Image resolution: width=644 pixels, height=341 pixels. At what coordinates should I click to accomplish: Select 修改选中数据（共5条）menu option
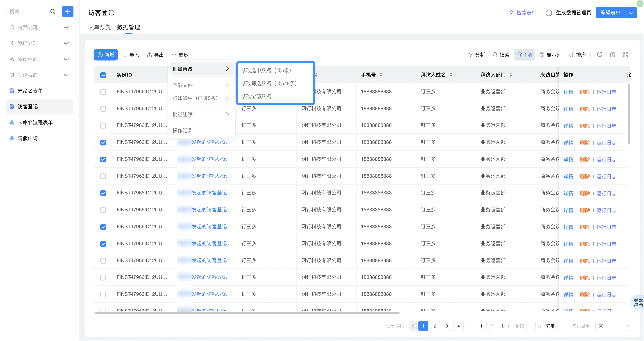pos(266,70)
